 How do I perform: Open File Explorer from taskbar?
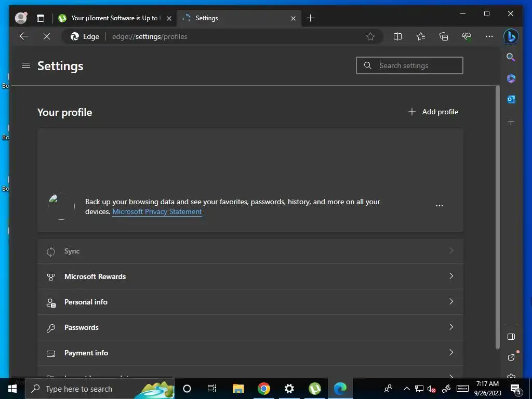pyautogui.click(x=238, y=389)
